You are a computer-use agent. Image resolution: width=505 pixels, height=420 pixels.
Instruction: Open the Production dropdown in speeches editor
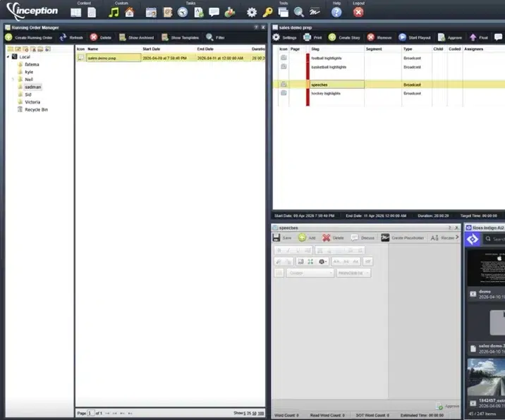coord(353,273)
